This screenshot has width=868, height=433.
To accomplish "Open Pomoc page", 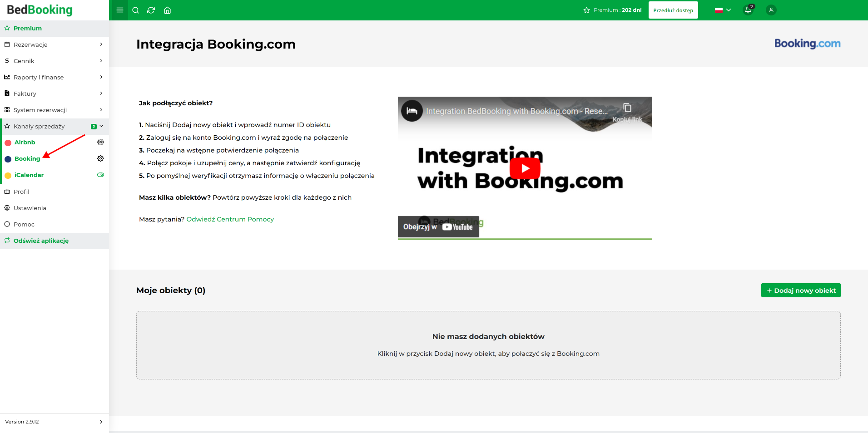I will (x=55, y=224).
